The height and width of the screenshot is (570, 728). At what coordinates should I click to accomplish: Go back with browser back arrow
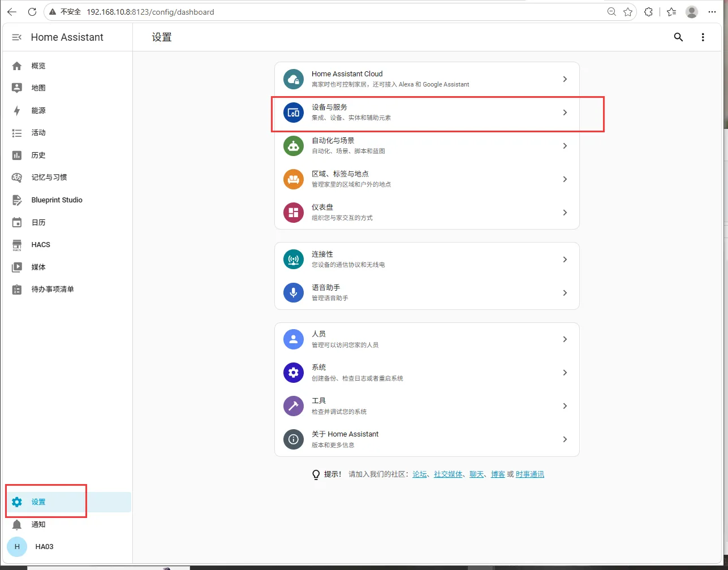[x=12, y=12]
